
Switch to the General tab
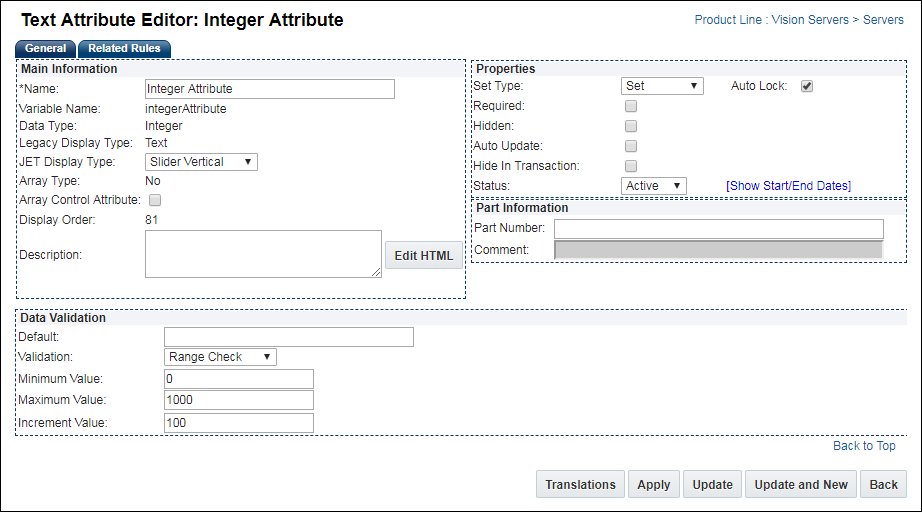pos(45,48)
